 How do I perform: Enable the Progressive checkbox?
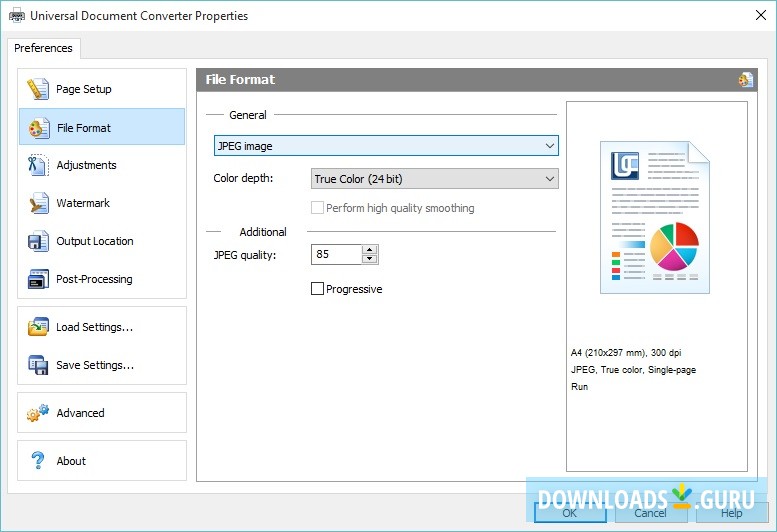click(x=317, y=288)
